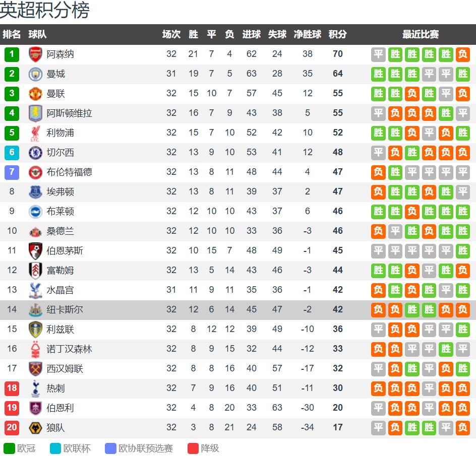
Task: Click the green 欧冠 legend swatch
Action: pyautogui.click(x=9, y=448)
